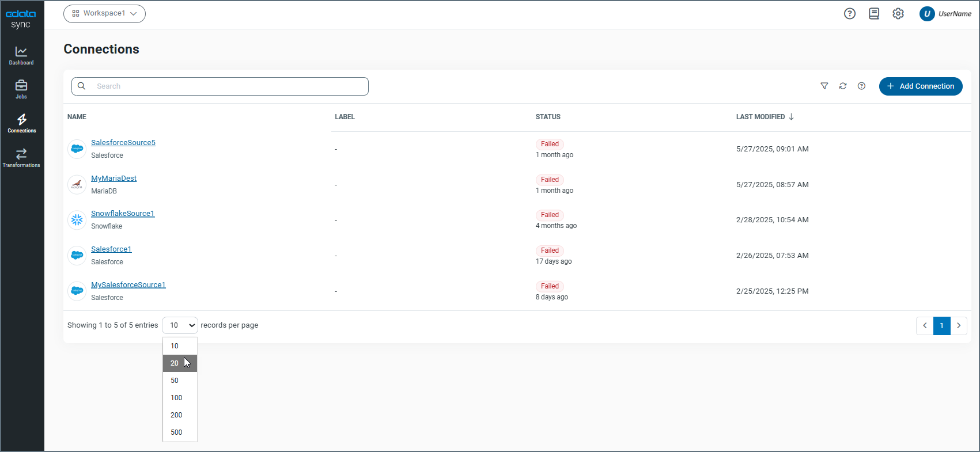The height and width of the screenshot is (452, 980).
Task: Open Transformations in the sidebar
Action: point(21,158)
